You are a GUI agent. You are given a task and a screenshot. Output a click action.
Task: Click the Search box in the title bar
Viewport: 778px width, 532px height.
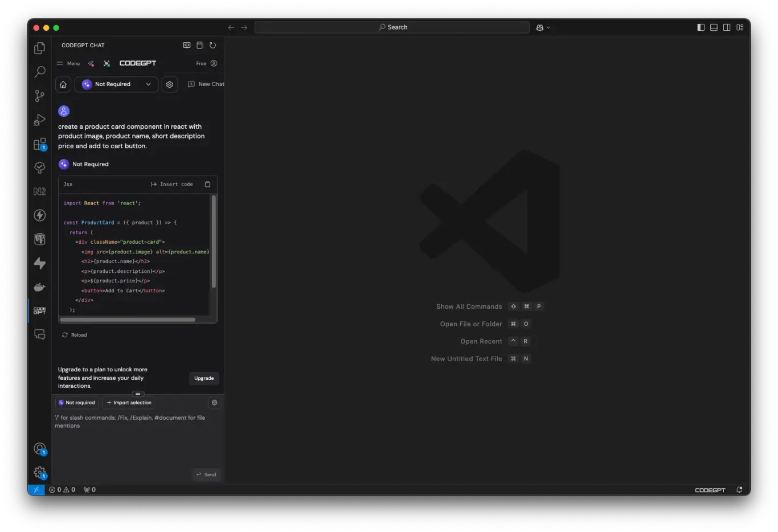[x=392, y=27]
